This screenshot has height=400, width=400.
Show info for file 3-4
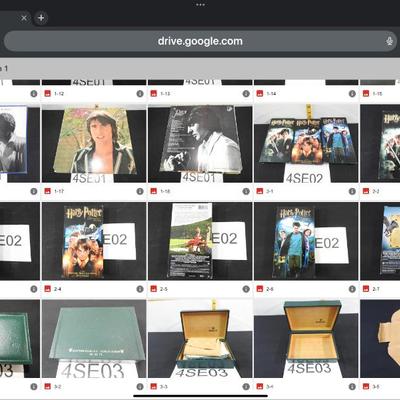pos(352,387)
